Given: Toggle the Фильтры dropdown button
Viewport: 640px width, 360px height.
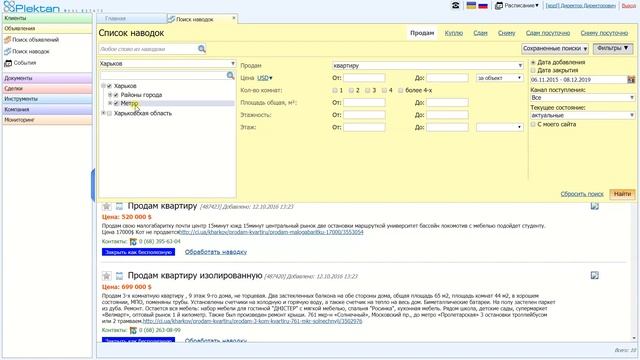Looking at the screenshot, I should tap(613, 49).
